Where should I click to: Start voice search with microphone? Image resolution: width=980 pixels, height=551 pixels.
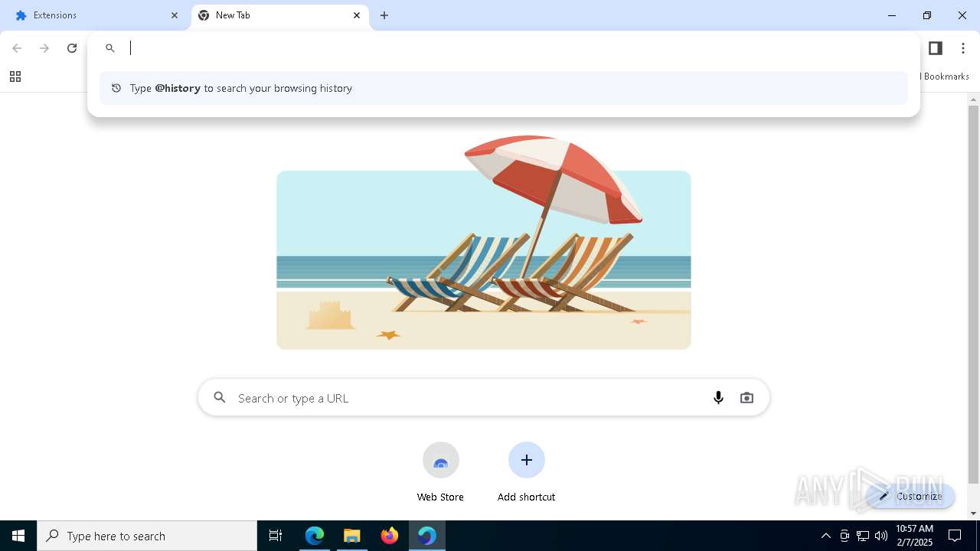[718, 398]
